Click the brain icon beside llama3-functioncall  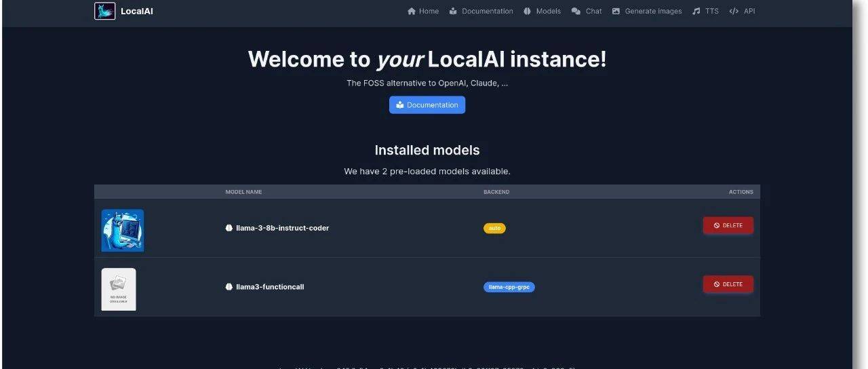229,287
